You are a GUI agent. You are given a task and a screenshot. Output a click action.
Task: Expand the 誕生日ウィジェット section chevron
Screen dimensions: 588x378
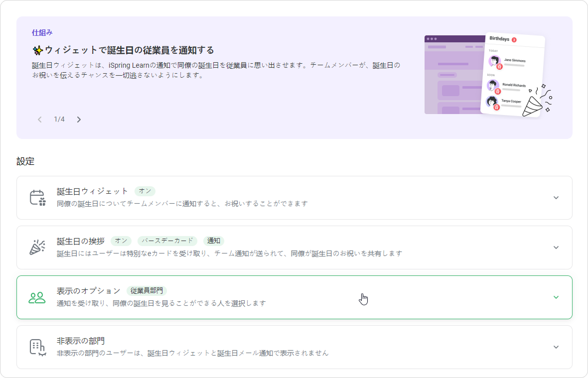[556, 198]
